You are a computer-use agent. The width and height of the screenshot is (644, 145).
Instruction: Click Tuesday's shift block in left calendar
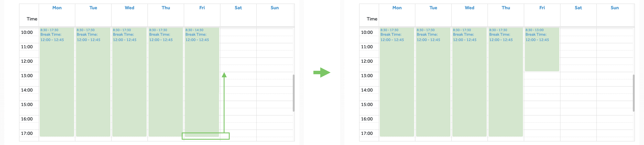click(x=93, y=82)
